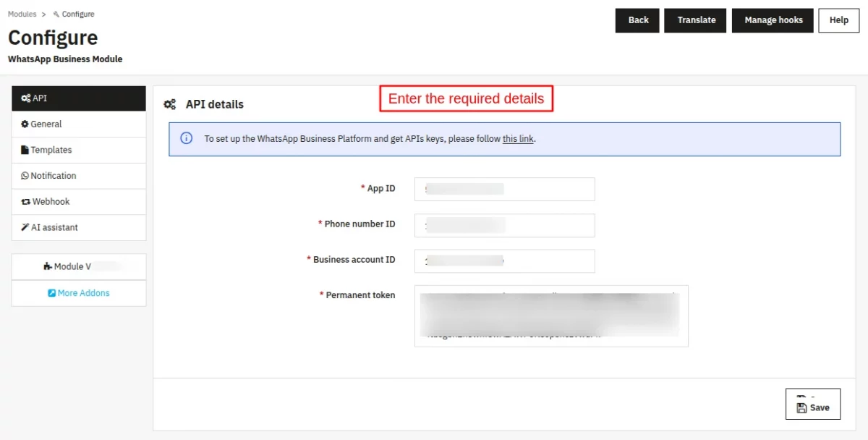Click the API details gears heading icon

(x=170, y=104)
